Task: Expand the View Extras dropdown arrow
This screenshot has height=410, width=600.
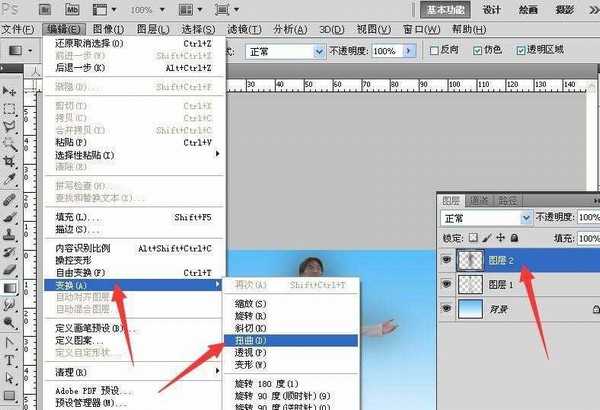Action: [114, 10]
